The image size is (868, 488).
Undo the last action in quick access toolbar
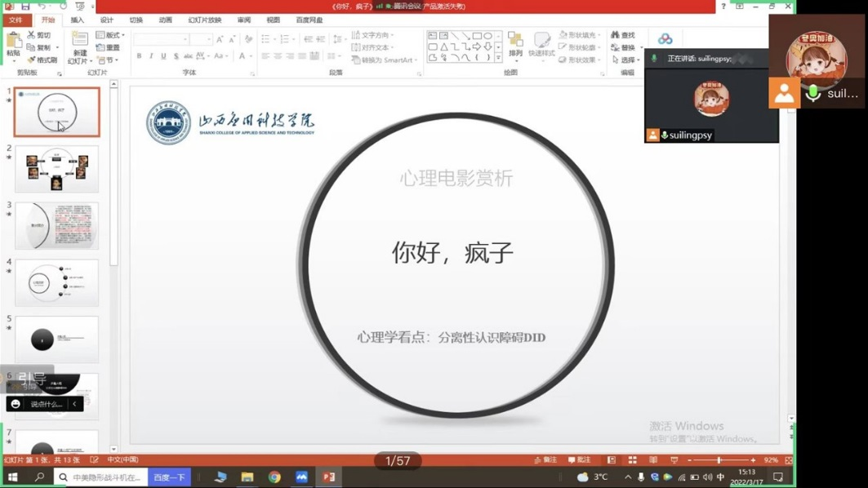click(x=42, y=6)
